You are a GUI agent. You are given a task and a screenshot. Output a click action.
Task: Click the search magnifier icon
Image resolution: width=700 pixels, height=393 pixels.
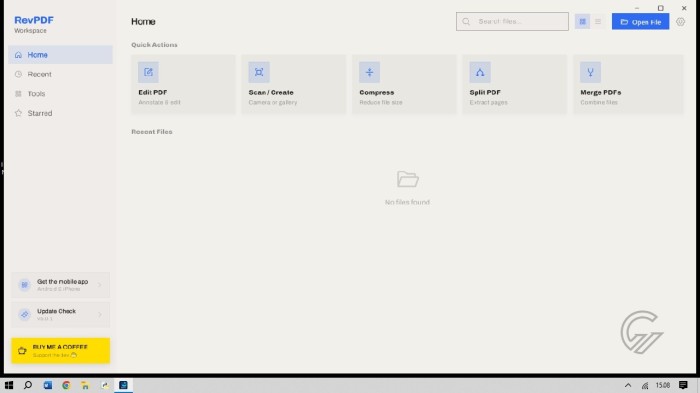click(466, 21)
